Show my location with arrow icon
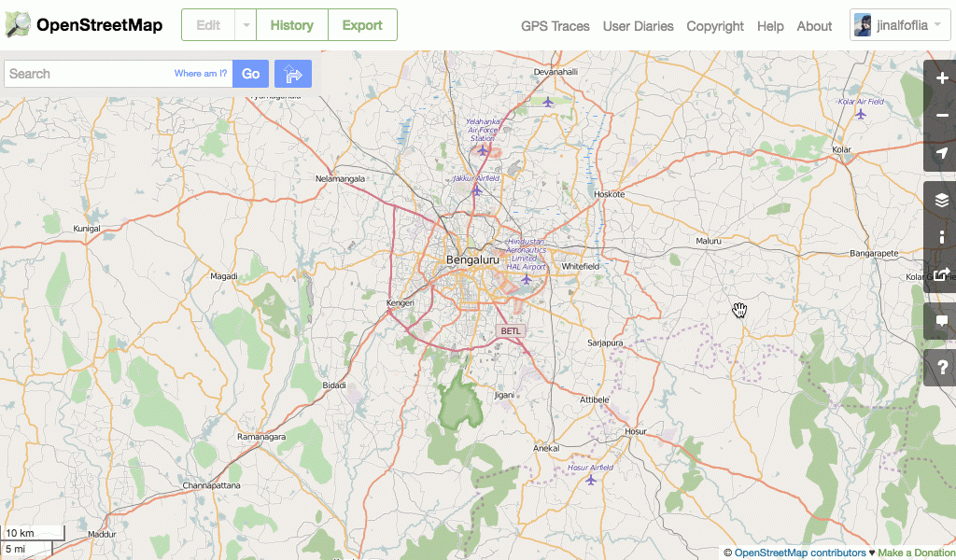 (942, 153)
